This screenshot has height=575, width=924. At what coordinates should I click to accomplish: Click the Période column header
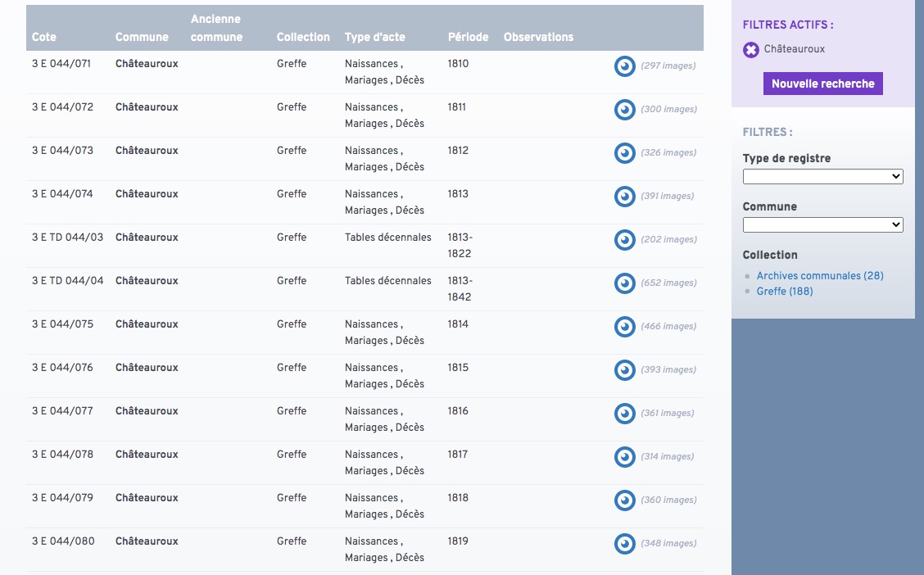coord(468,37)
